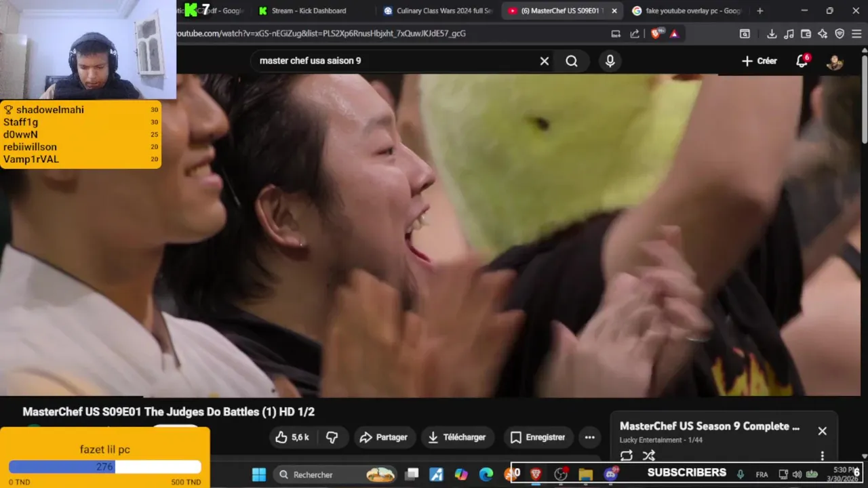Open Discord taskbar icon
The image size is (868, 488).
click(610, 474)
